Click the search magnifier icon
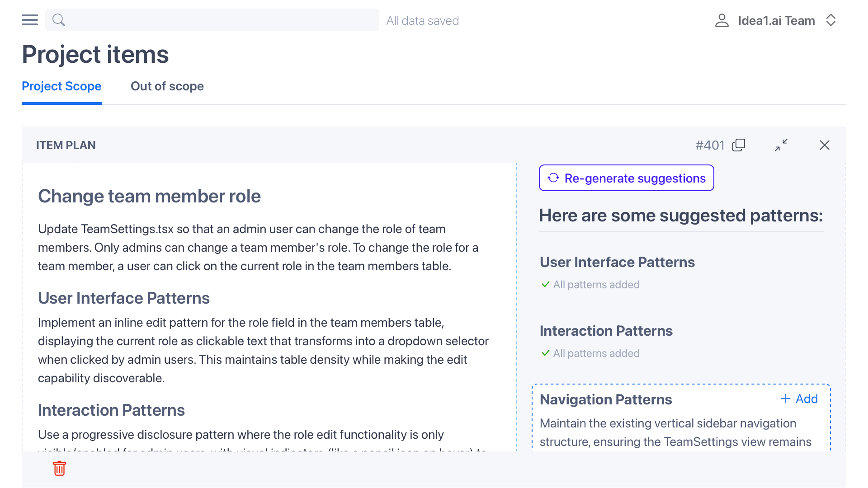Image resolution: width=868 pixels, height=488 pixels. [59, 20]
